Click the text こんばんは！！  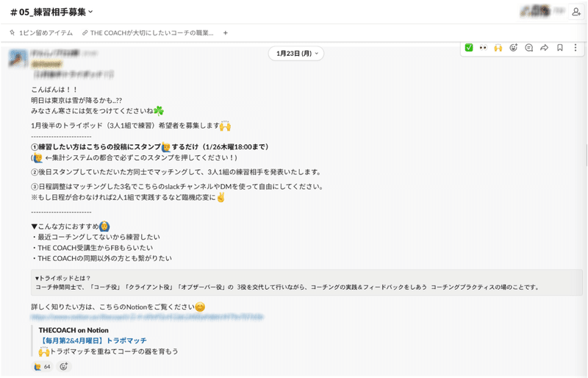click(54, 90)
